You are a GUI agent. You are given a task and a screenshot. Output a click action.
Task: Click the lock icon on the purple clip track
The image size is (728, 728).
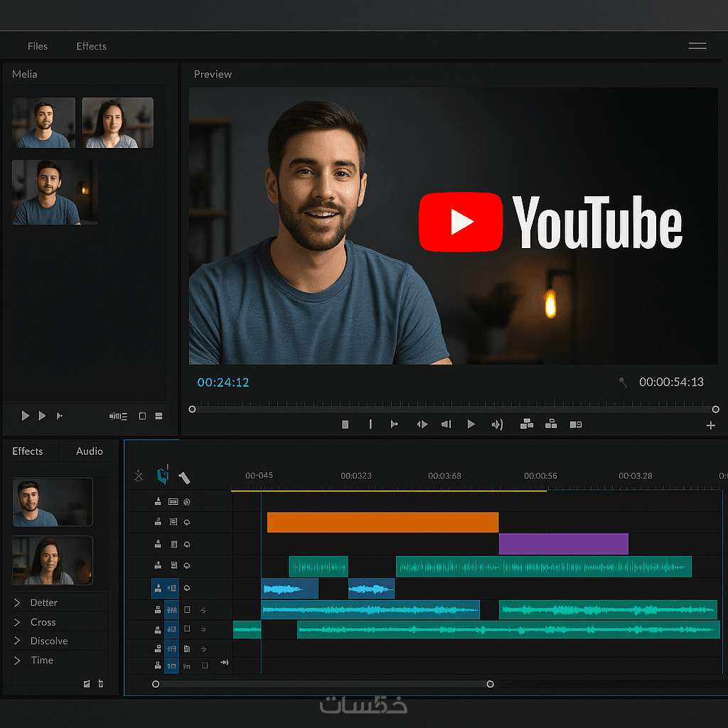click(158, 544)
